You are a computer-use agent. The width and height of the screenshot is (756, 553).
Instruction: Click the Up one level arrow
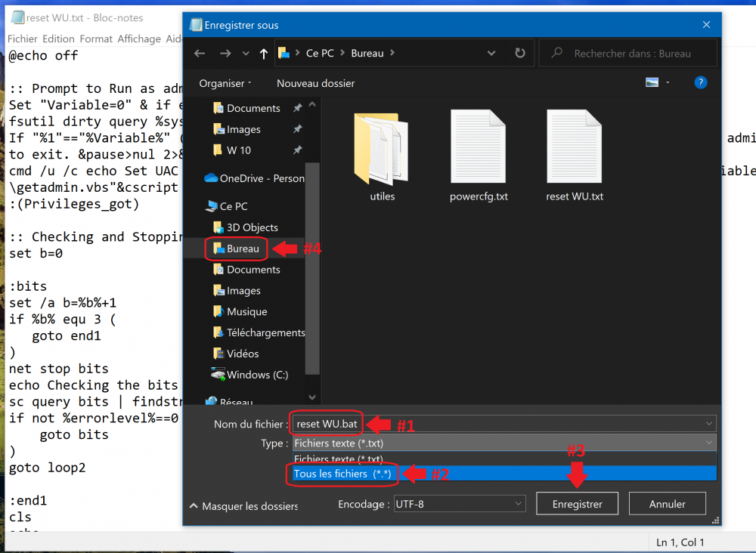[263, 54]
